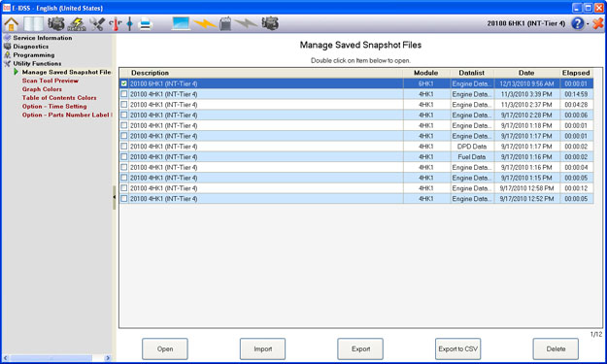Sort by the Elapsed column header
This screenshot has width=607, height=364.
576,73
